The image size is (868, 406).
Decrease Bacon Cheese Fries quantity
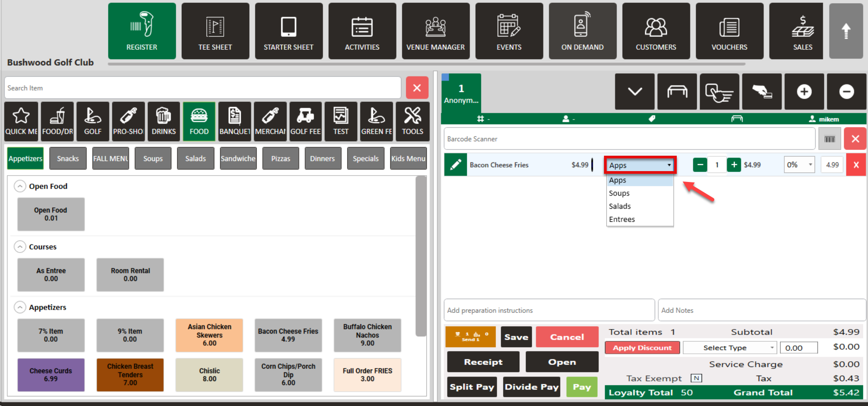pos(700,165)
